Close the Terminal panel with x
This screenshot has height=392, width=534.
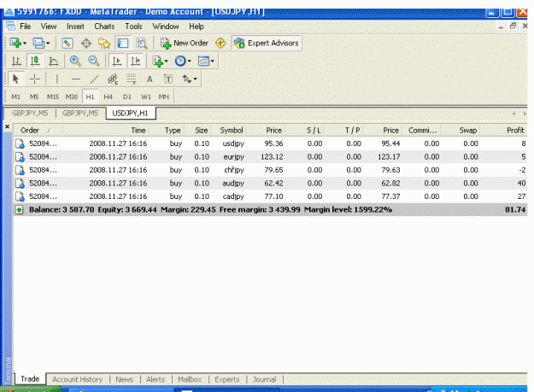[7, 126]
